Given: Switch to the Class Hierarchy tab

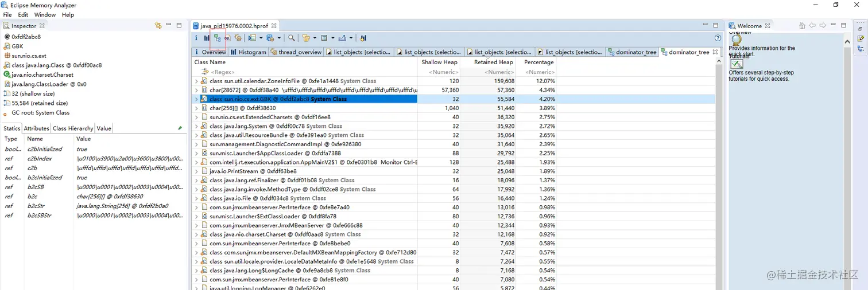Looking at the screenshot, I should click(73, 128).
